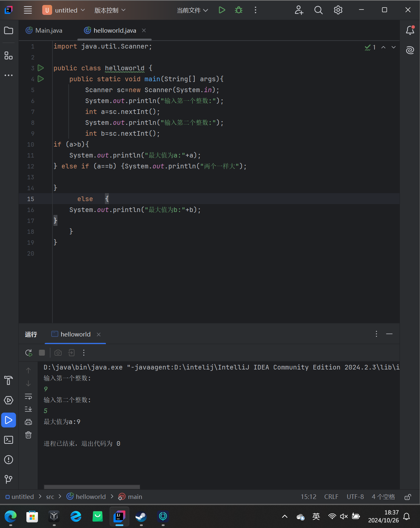
Task: Run class helloworld from the line 3 gutter
Action: [41, 68]
